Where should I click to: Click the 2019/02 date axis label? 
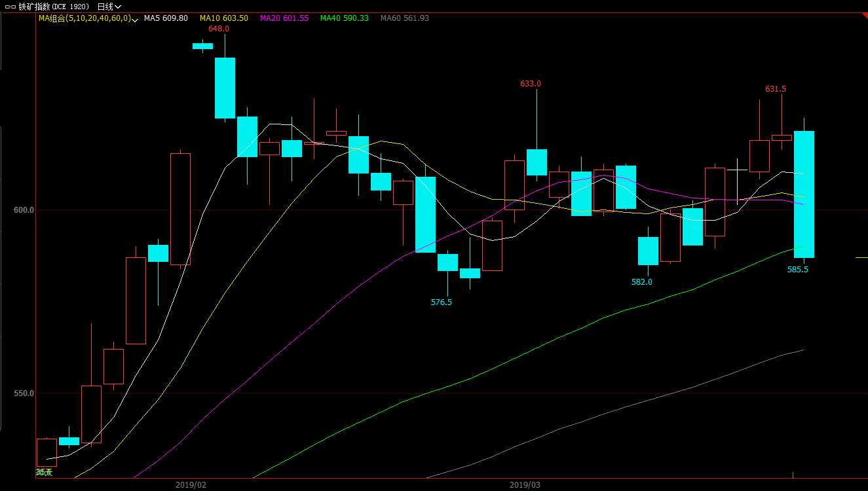coord(191,485)
